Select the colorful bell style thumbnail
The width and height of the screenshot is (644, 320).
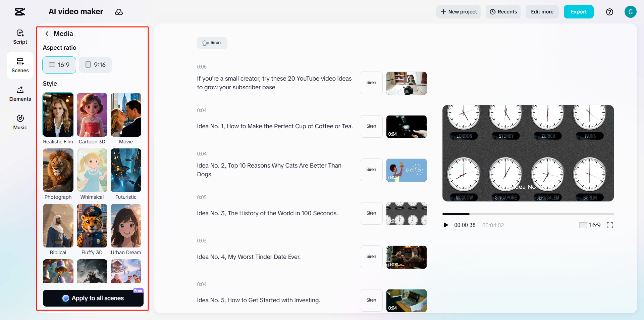(x=58, y=271)
